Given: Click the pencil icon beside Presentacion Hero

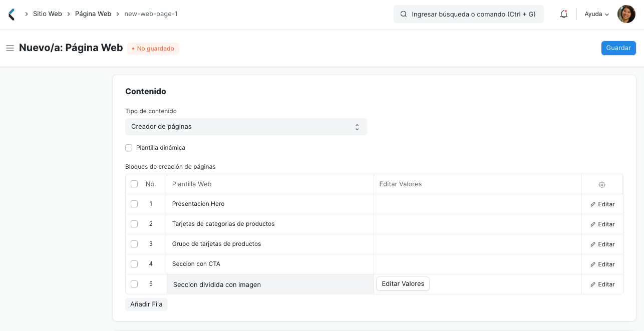Looking at the screenshot, I should (592, 204).
